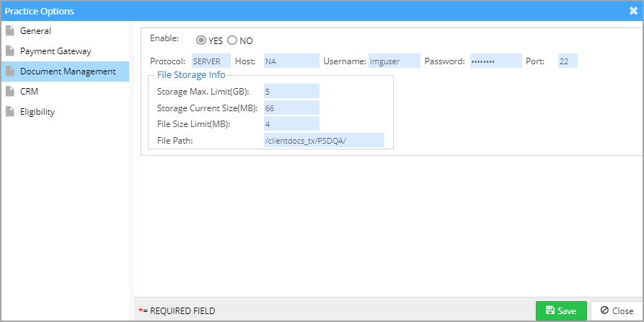Click the Eligibility document icon
This screenshot has height=322, width=644.
10,111
